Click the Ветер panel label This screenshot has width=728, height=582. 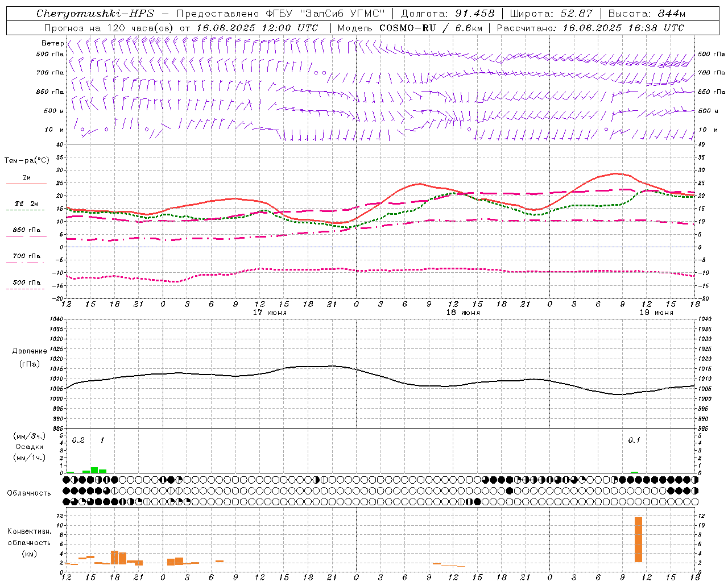point(53,43)
